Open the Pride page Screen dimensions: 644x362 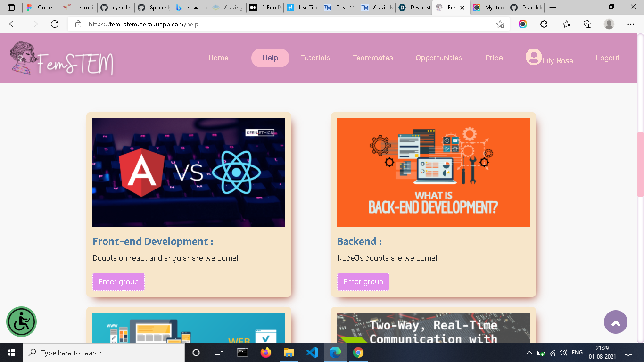[x=494, y=58]
